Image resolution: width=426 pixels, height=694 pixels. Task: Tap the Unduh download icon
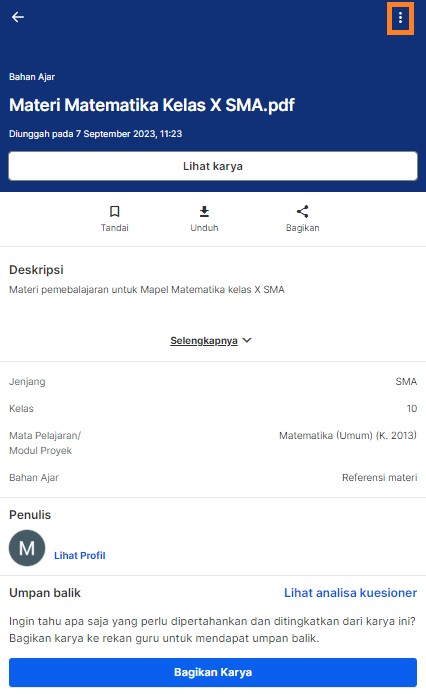204,212
